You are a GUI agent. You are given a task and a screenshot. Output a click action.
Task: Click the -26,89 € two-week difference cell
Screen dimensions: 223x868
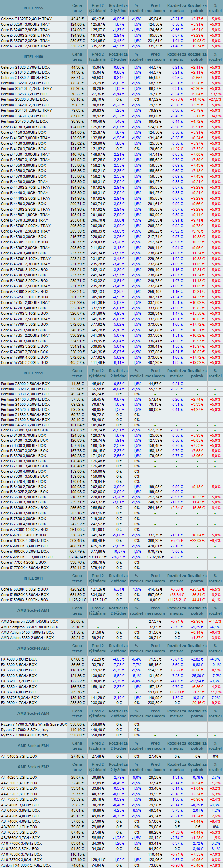(x=118, y=557)
